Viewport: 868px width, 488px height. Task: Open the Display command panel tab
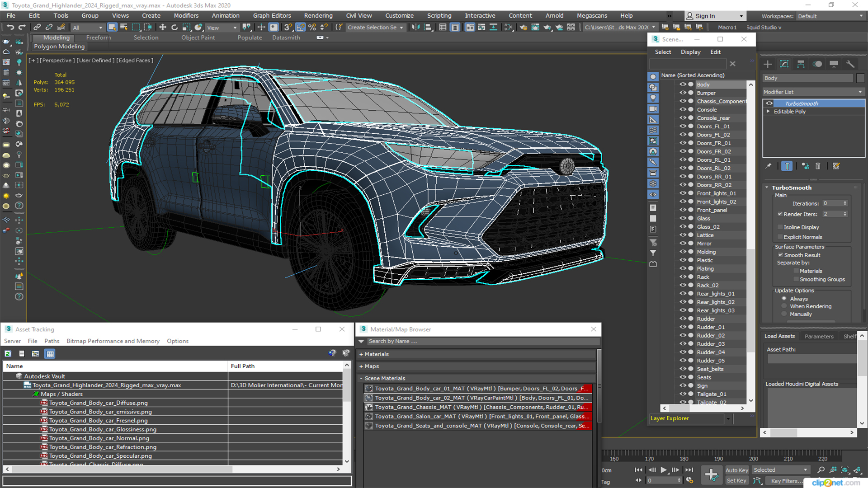pos(834,64)
